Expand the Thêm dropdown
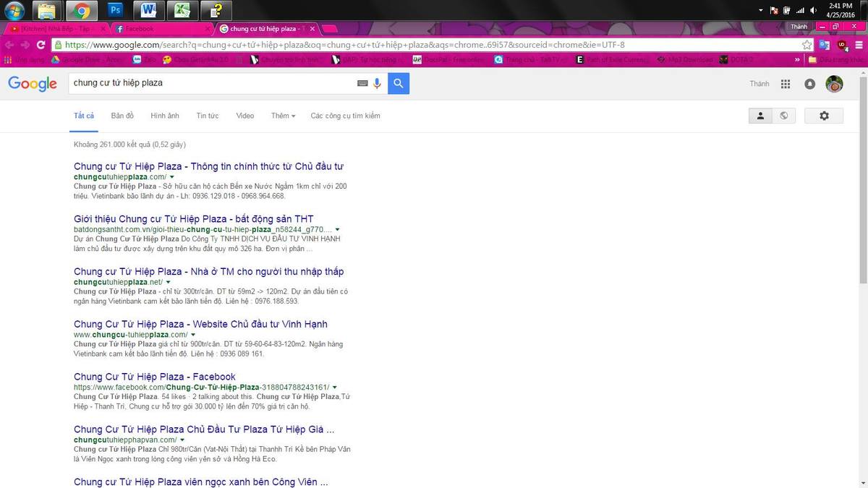 (283, 116)
